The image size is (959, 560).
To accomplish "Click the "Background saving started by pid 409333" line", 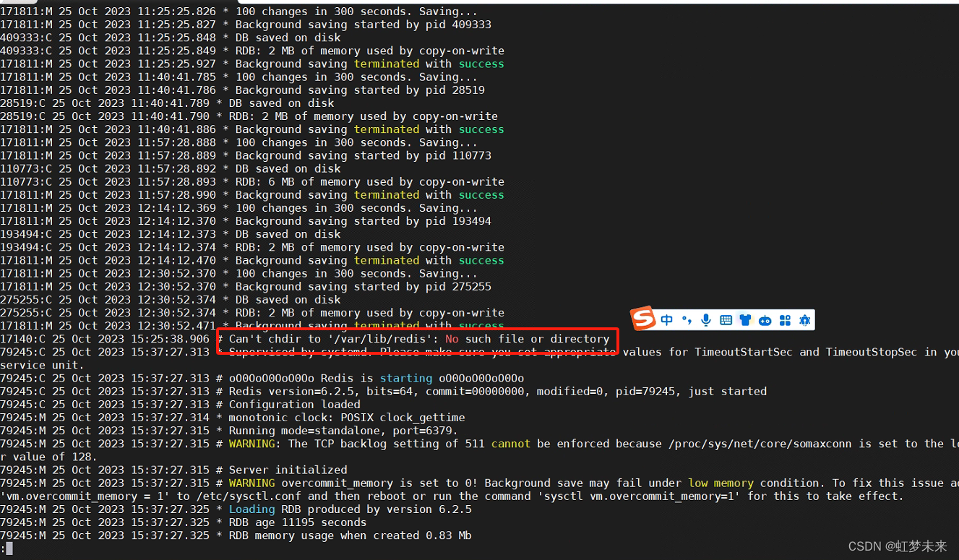I will pyautogui.click(x=246, y=25).
